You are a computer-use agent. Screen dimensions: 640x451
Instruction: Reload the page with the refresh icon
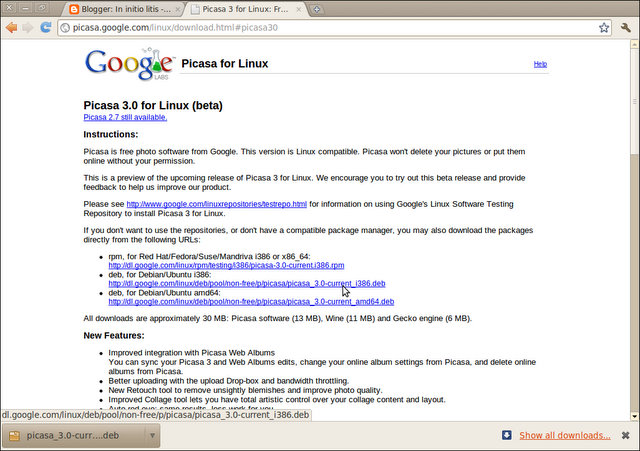pos(46,27)
